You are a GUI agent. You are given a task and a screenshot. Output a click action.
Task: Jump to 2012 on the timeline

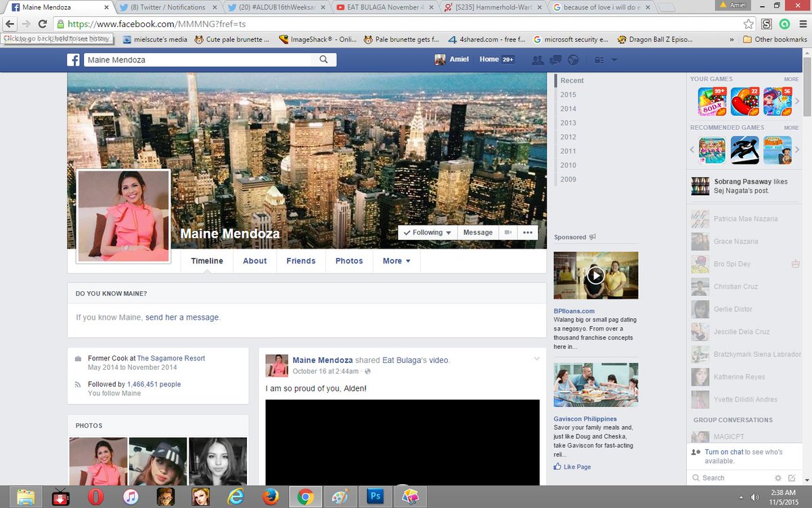click(x=568, y=137)
